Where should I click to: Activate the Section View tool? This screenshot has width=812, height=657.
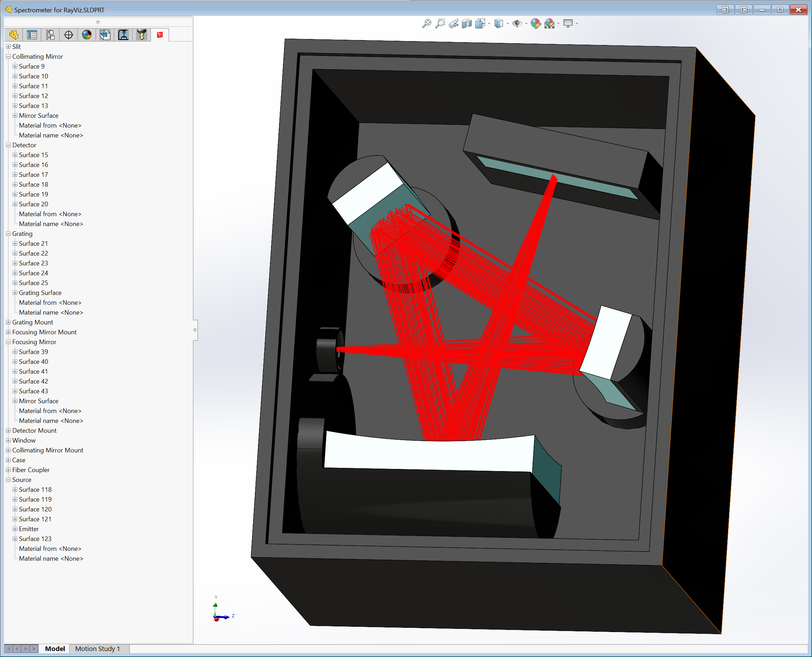coord(467,24)
